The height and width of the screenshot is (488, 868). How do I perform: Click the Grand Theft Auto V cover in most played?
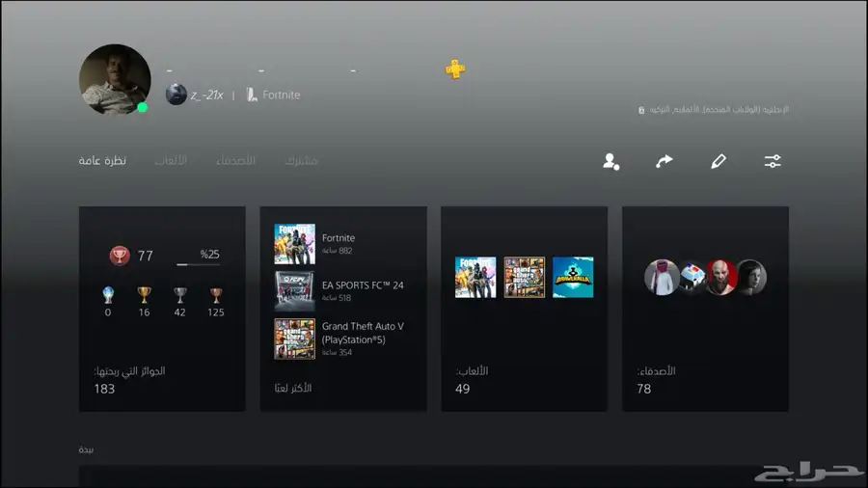[294, 339]
